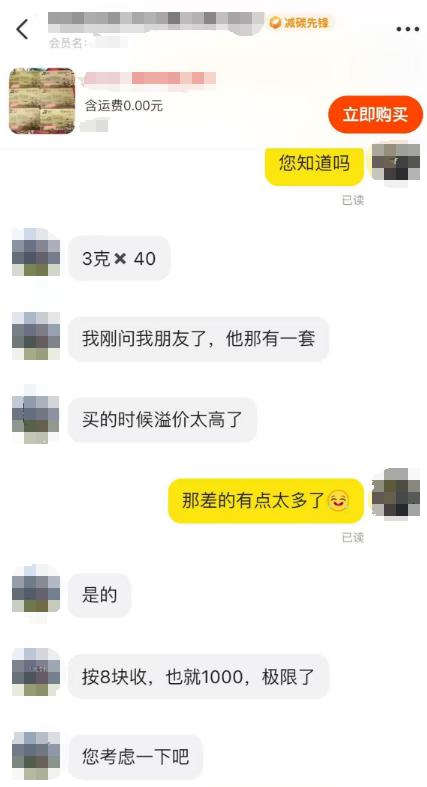Select the 3克×40 message bubble
The image size is (427, 787).
119,258
